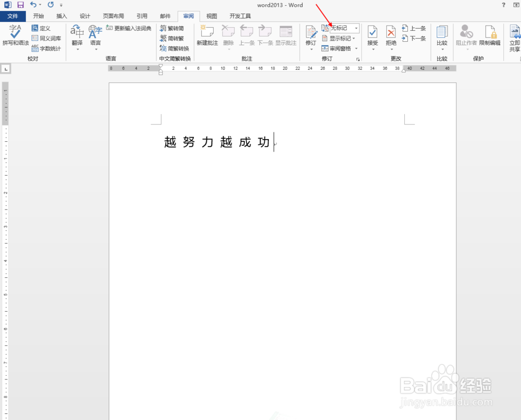521x420 pixels.
Task: Toggle the 审阅窗格 reviewing pane
Action: (336, 48)
